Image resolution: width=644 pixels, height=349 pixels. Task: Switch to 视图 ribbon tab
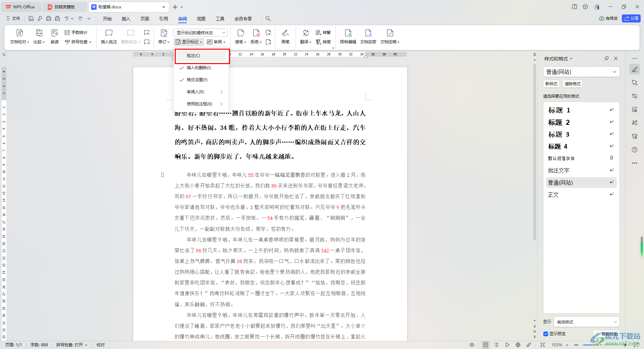(x=201, y=19)
